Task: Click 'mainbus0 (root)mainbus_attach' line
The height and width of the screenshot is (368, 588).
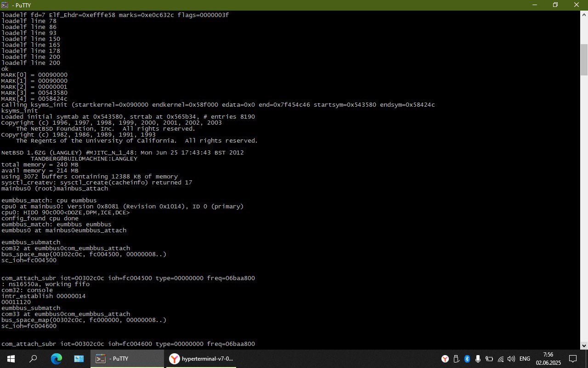Action: 55,189
